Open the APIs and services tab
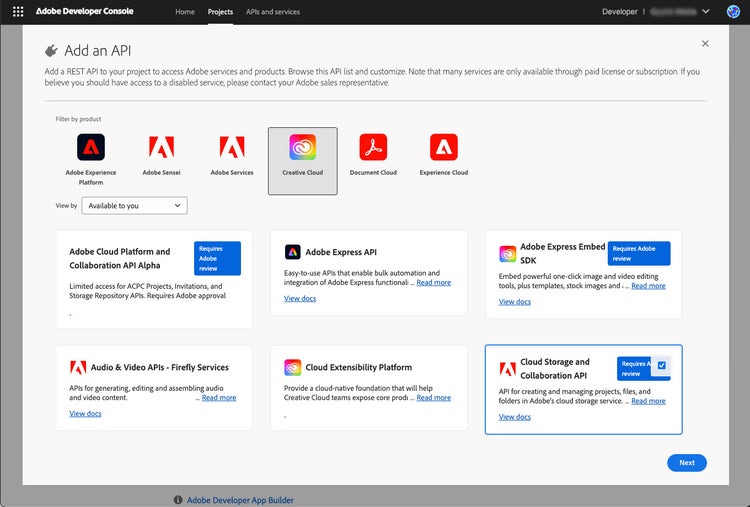Image resolution: width=750 pixels, height=507 pixels. click(x=273, y=12)
